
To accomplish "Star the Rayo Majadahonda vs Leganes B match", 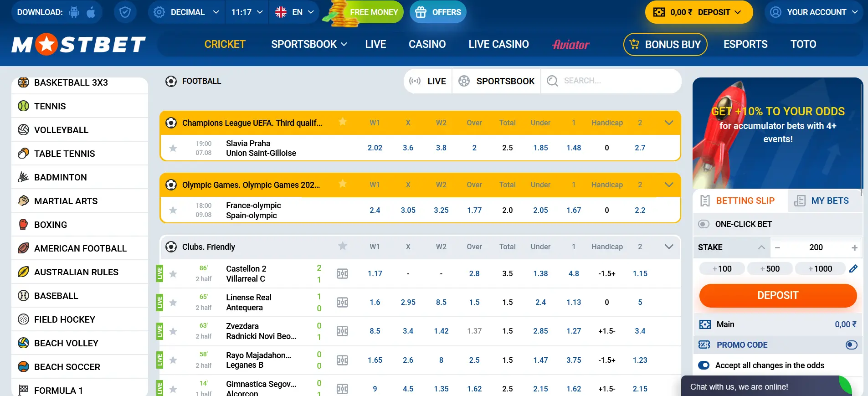I will (x=173, y=360).
